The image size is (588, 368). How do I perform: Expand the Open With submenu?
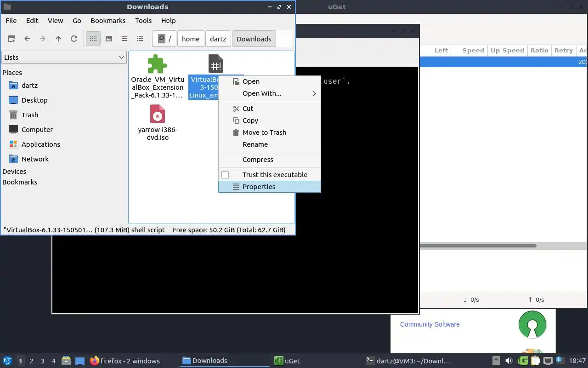point(270,93)
